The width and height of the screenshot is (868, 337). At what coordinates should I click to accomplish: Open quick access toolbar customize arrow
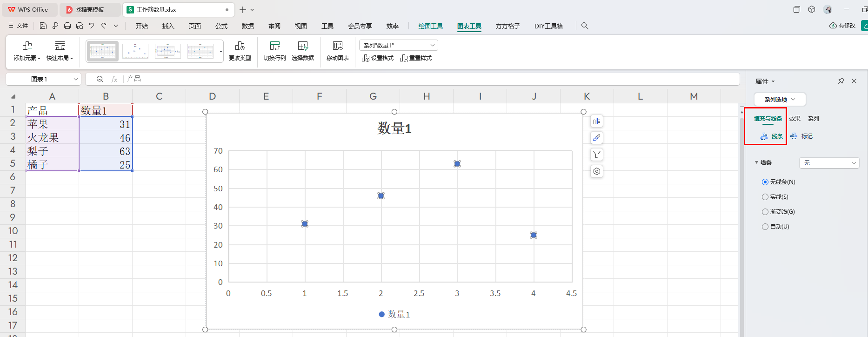(x=116, y=26)
